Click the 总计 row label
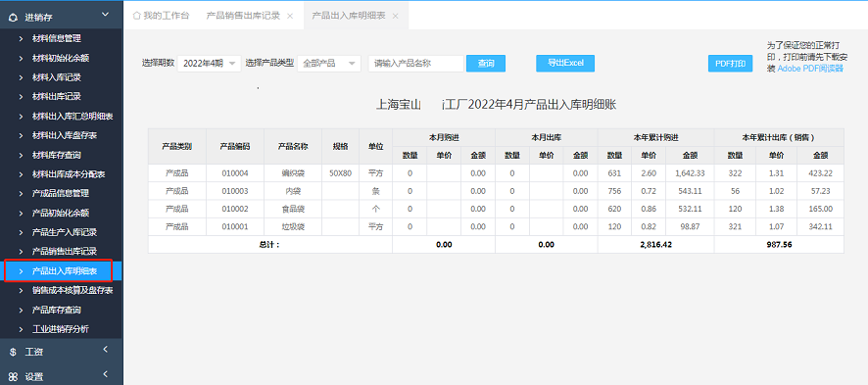Screen dimensions: 868x385 pyautogui.click(x=270, y=245)
